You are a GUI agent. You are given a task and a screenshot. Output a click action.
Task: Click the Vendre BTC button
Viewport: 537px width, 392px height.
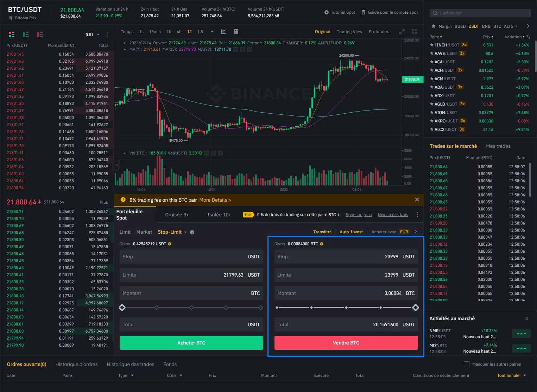[346, 343]
